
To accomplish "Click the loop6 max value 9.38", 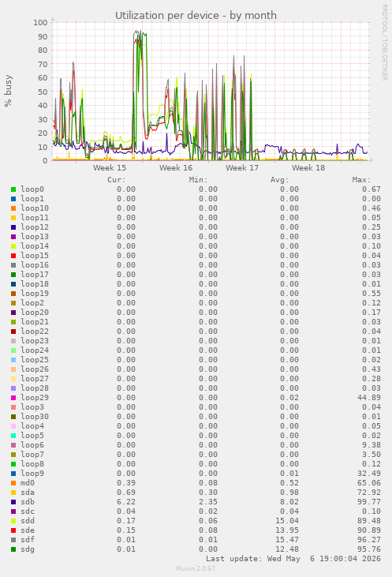I will (x=371, y=445).
